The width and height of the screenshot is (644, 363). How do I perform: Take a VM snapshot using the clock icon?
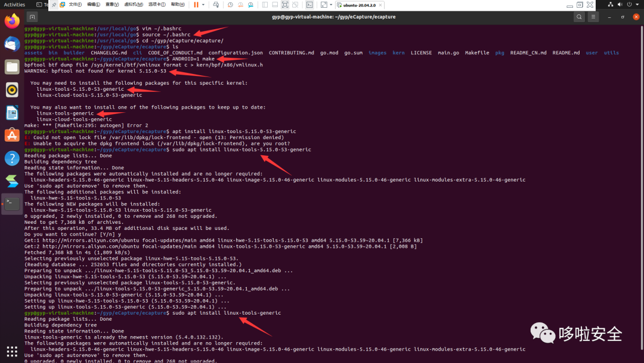point(230,5)
